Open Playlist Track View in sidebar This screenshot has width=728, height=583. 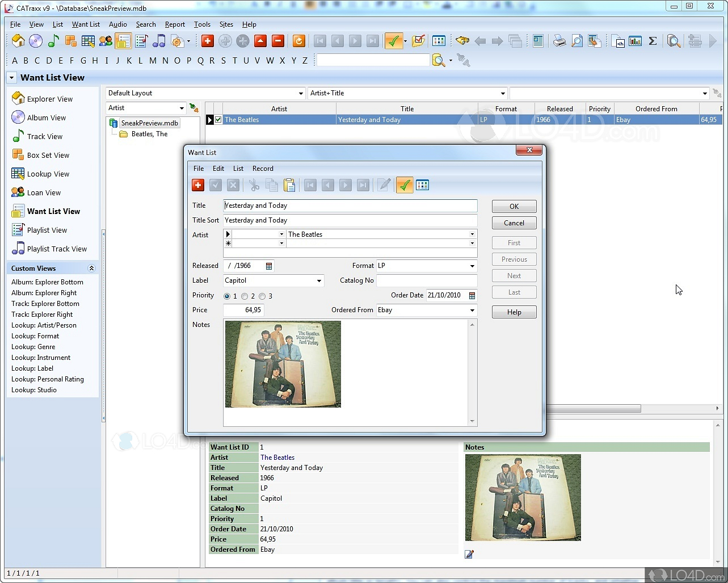point(57,249)
